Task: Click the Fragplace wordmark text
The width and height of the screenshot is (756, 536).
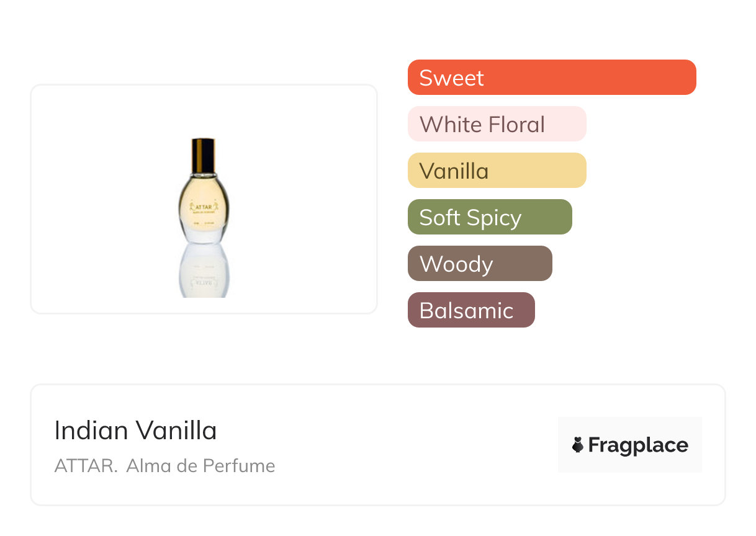Action: click(x=638, y=445)
